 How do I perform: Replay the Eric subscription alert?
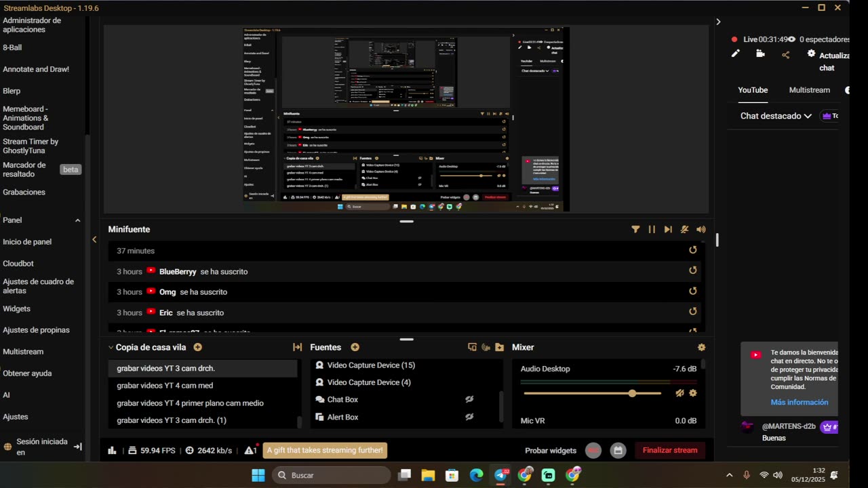(692, 312)
